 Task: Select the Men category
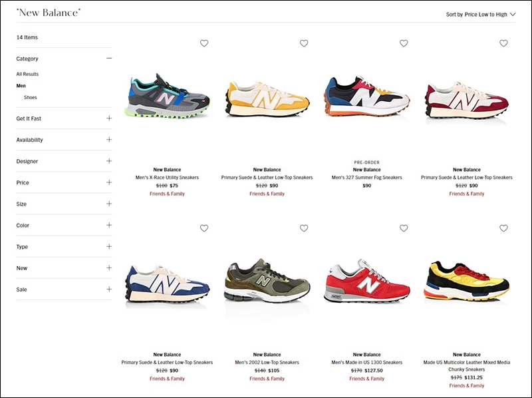(x=21, y=86)
